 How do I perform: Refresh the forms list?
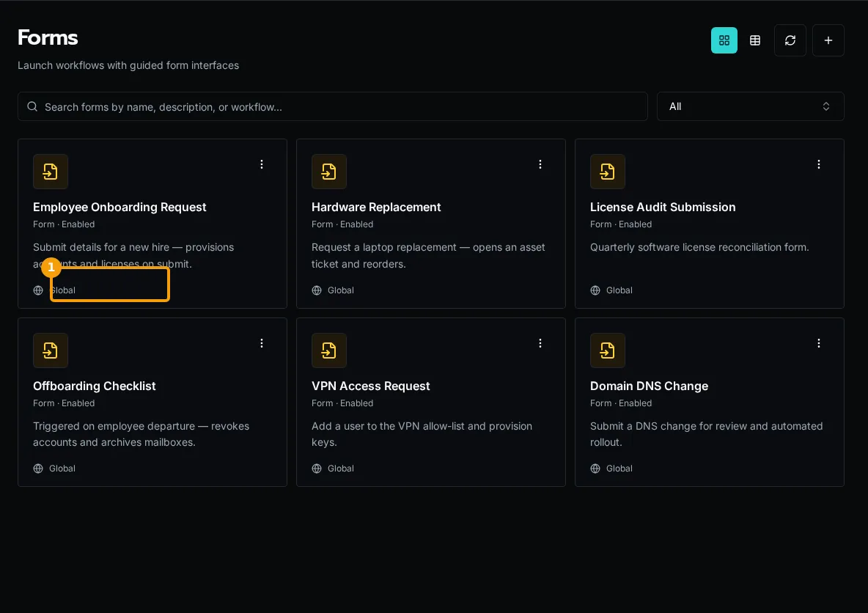[x=790, y=40]
